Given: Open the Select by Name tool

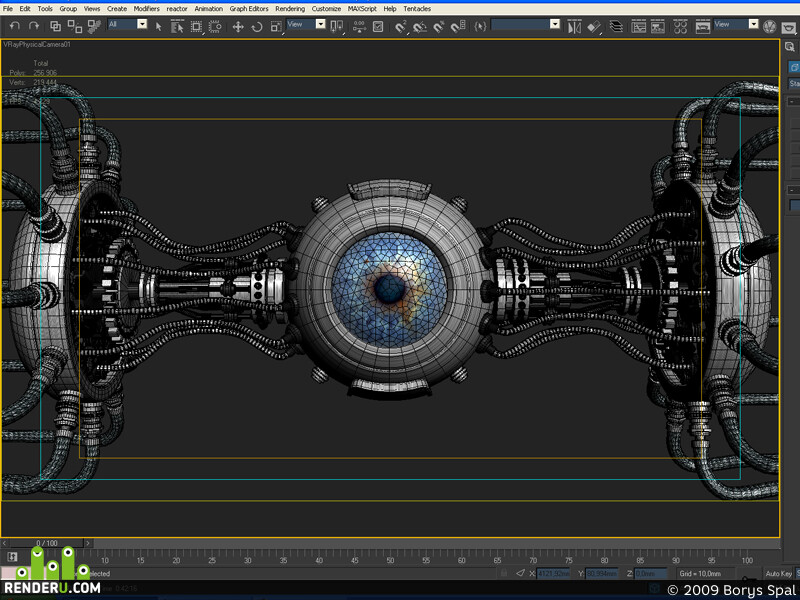Looking at the screenshot, I should (x=177, y=27).
